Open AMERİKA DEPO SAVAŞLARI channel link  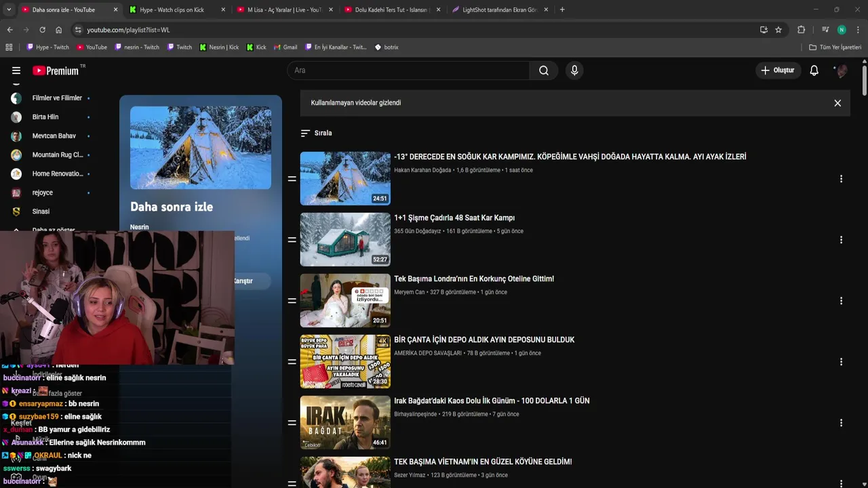(428, 353)
